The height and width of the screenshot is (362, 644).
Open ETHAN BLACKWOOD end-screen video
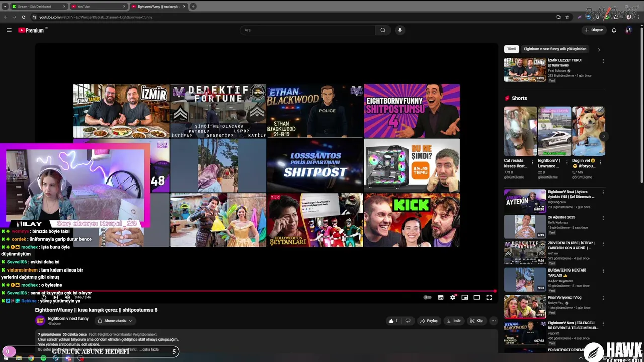[x=314, y=111]
